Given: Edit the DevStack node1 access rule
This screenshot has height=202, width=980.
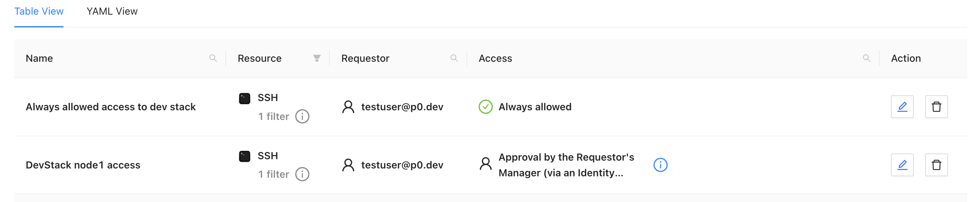Looking at the screenshot, I should pyautogui.click(x=902, y=165).
